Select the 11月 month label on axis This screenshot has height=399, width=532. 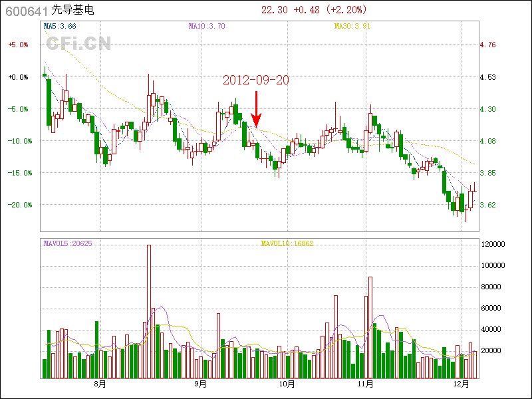364,384
